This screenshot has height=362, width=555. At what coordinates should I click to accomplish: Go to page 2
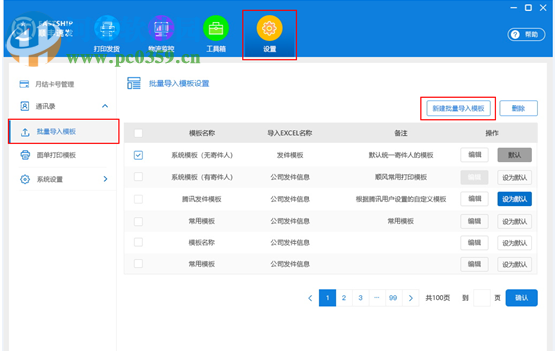click(x=344, y=298)
